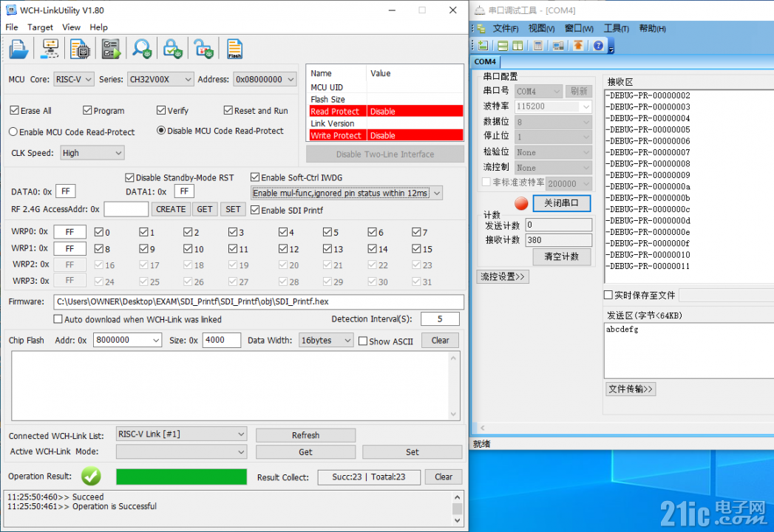
Task: Toggle Show ASCII checkbox
Action: (363, 341)
